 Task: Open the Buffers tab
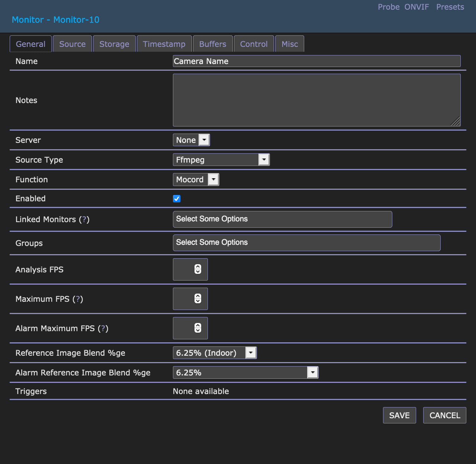(x=213, y=44)
